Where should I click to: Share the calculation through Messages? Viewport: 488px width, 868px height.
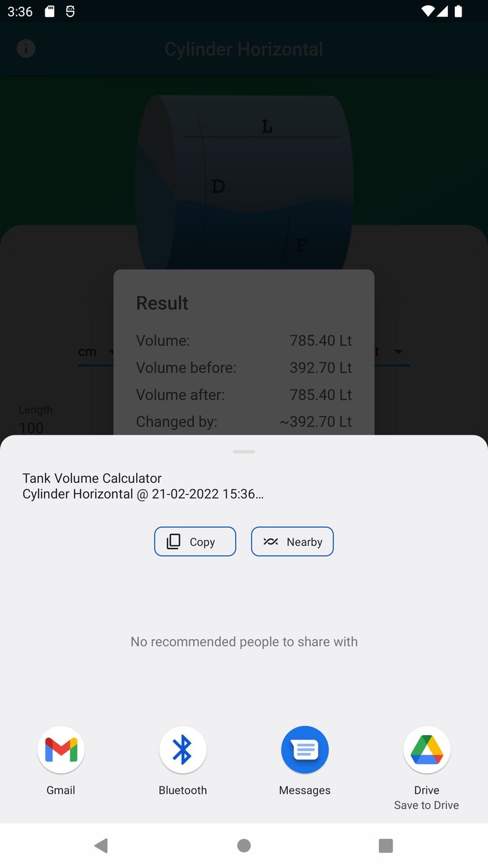coord(305,749)
